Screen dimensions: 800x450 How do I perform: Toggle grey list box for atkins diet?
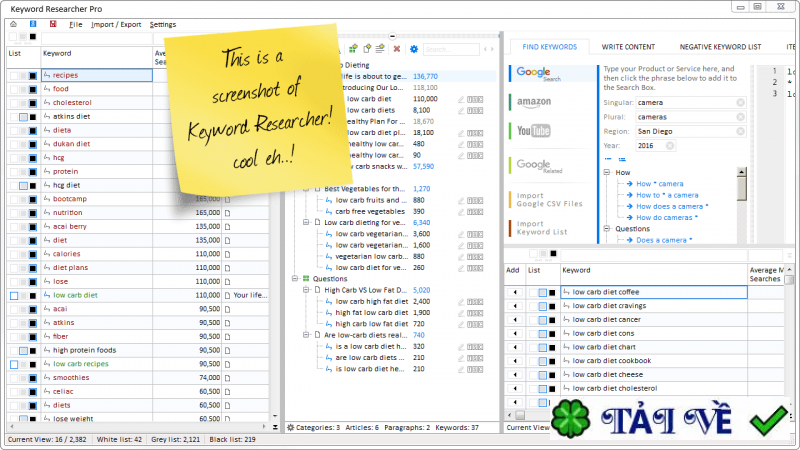tap(24, 117)
